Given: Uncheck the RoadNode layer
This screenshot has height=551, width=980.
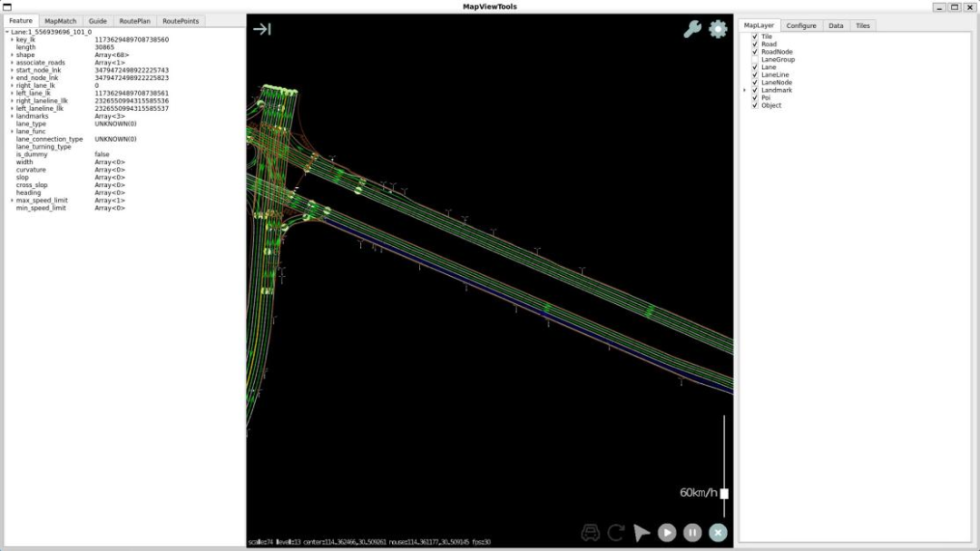Looking at the screenshot, I should 755,52.
